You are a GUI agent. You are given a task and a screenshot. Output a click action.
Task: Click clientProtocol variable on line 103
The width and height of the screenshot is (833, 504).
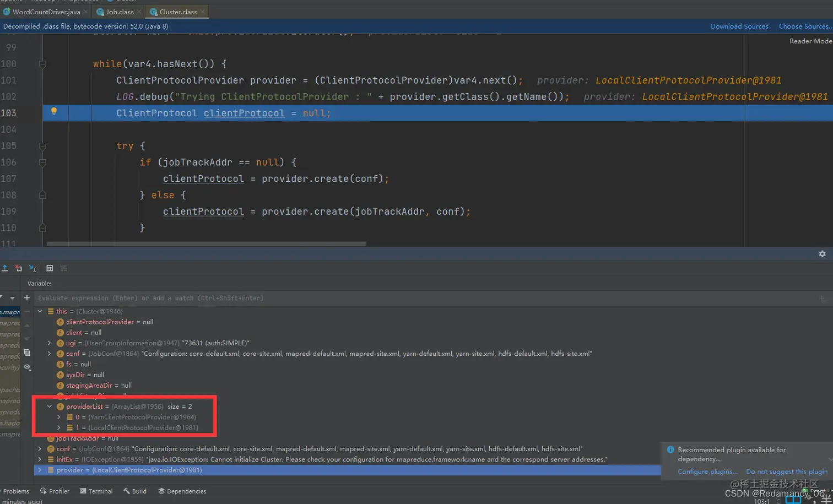244,113
